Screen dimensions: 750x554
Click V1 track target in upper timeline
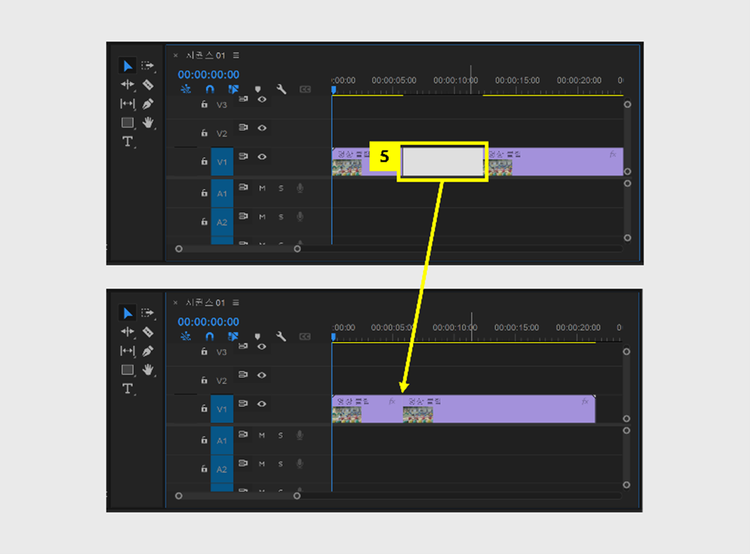click(222, 162)
